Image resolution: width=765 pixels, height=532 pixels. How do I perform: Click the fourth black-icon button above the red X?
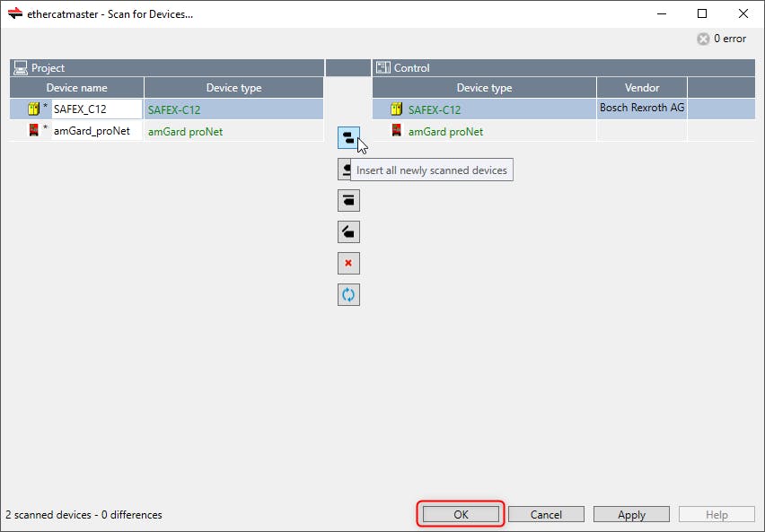coord(348,231)
